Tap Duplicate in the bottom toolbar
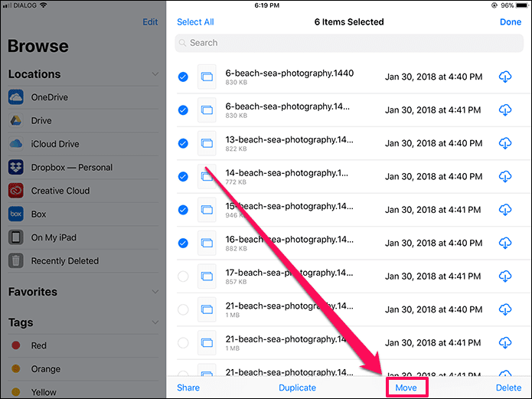The image size is (532, 399). click(x=297, y=388)
